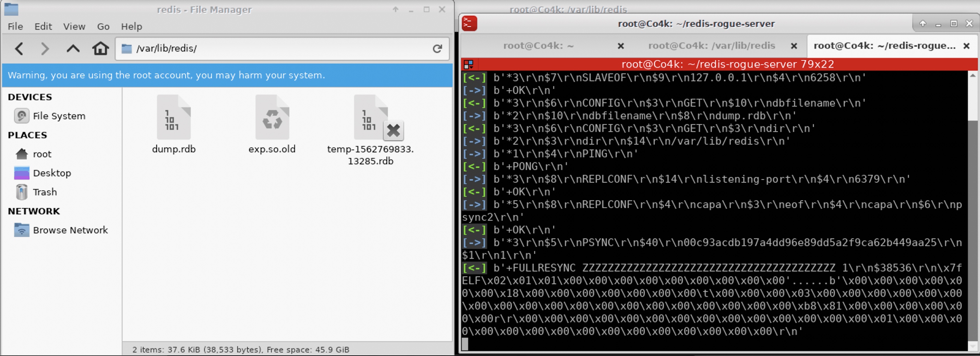Close the root@Co4k: ~ tab

[621, 46]
